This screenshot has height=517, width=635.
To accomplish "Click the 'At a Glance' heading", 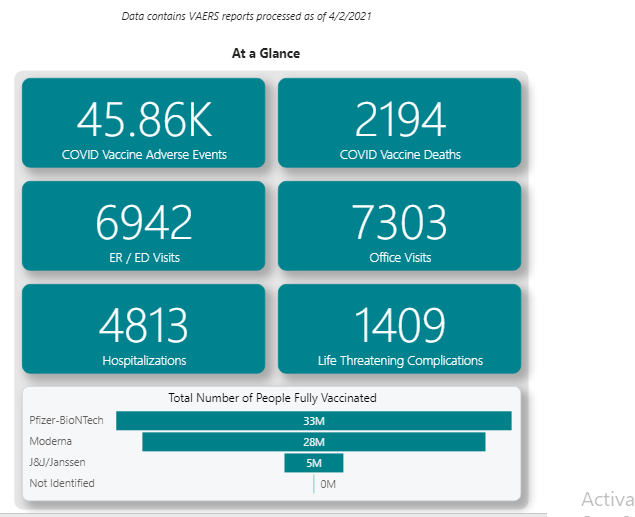I will coord(266,53).
